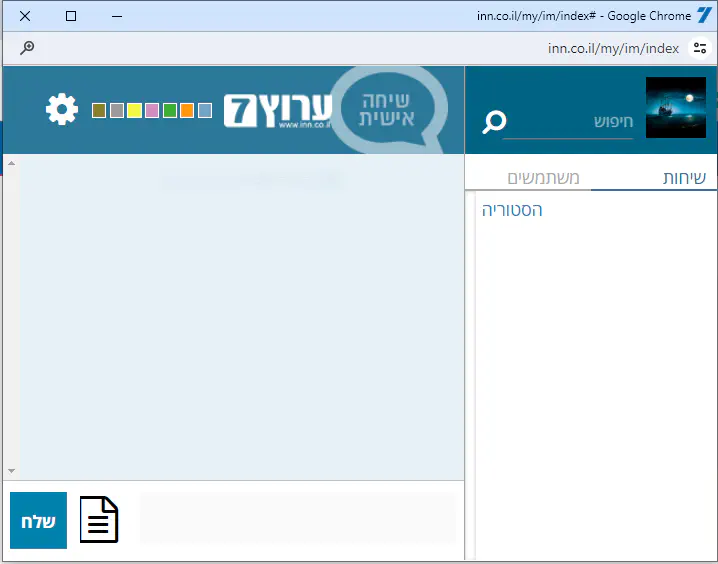Select the yellow color theme swatch
The image size is (718, 564).
coord(134,110)
